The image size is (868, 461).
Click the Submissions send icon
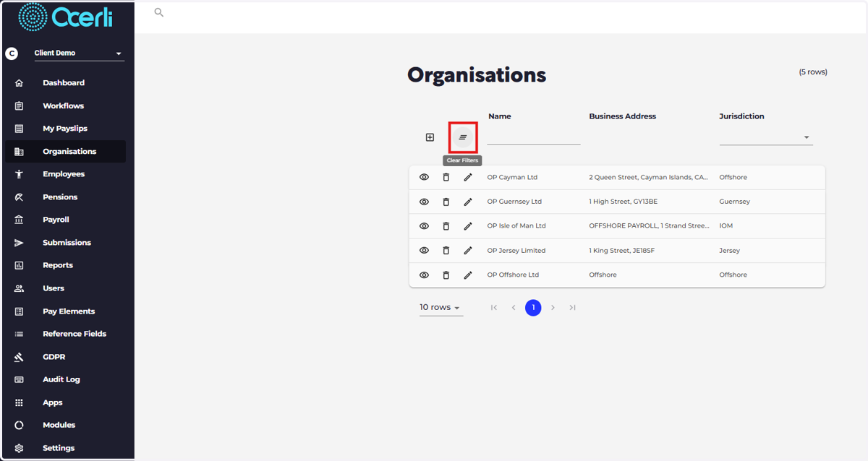[19, 243]
